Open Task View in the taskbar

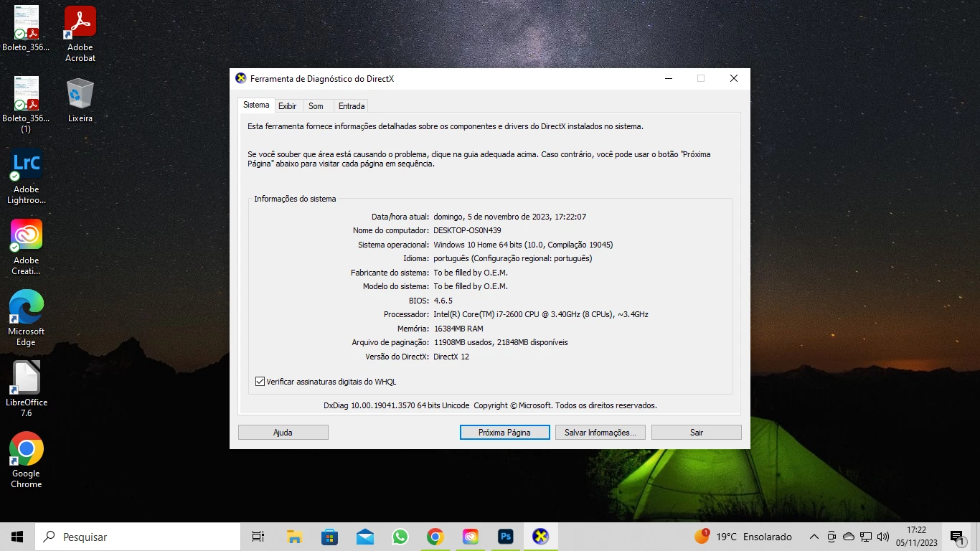click(x=258, y=537)
